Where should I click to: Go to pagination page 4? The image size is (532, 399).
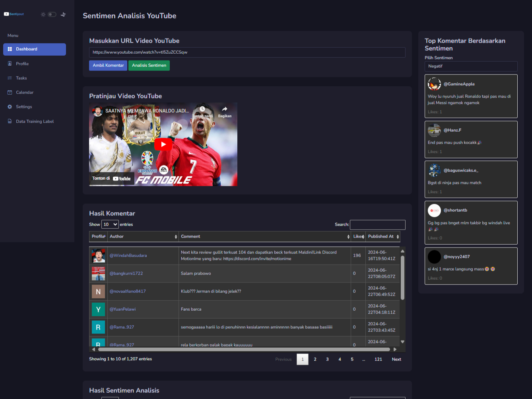(340, 359)
